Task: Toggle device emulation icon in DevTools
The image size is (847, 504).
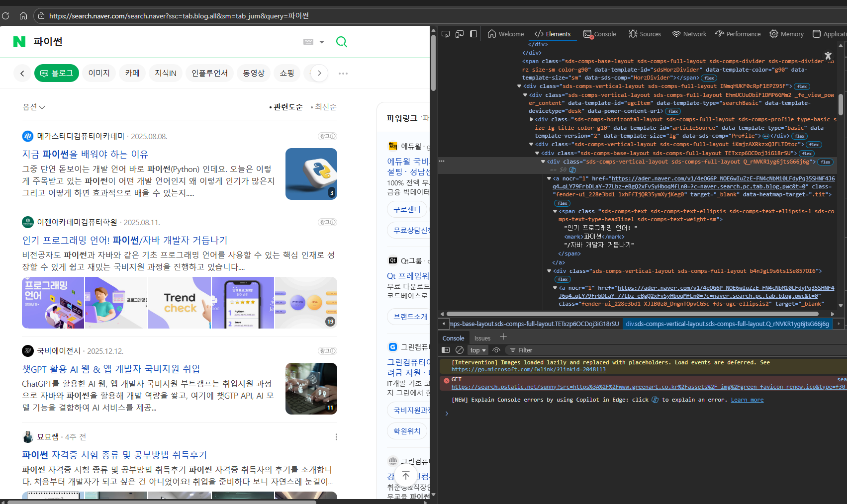Action: (460, 34)
